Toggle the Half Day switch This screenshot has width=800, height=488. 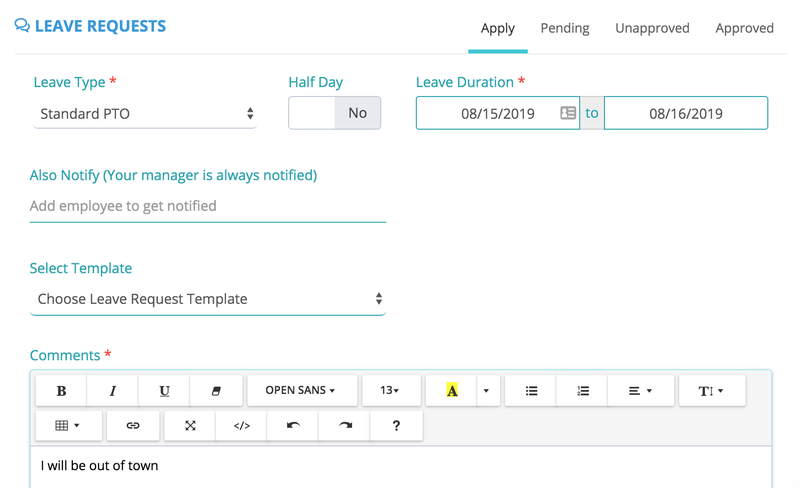click(x=334, y=113)
